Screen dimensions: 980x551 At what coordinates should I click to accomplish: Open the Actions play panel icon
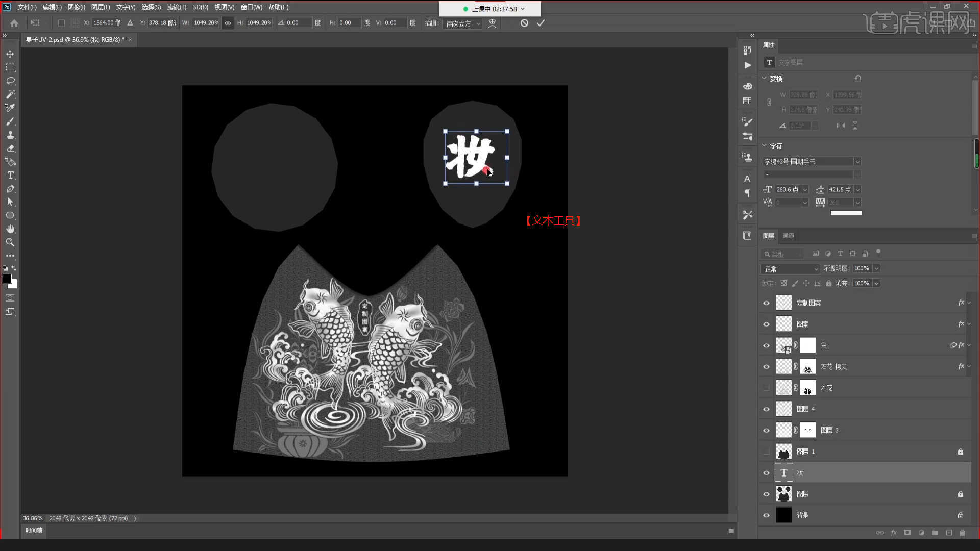coord(748,65)
